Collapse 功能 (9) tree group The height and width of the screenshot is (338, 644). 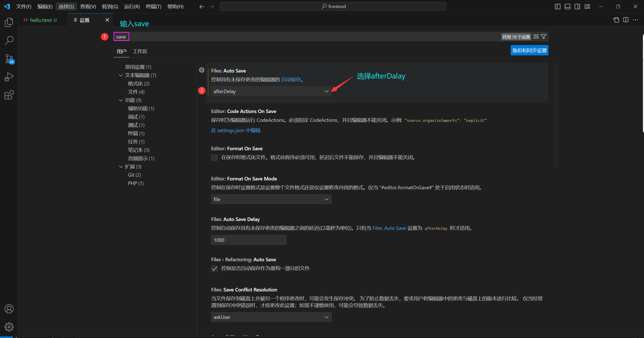point(121,100)
